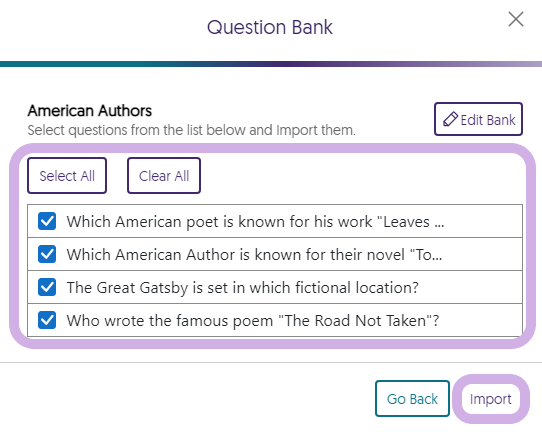Viewport: 542px width, 432px height.
Task: Click the empty area right of Clear All
Action: coord(361,176)
